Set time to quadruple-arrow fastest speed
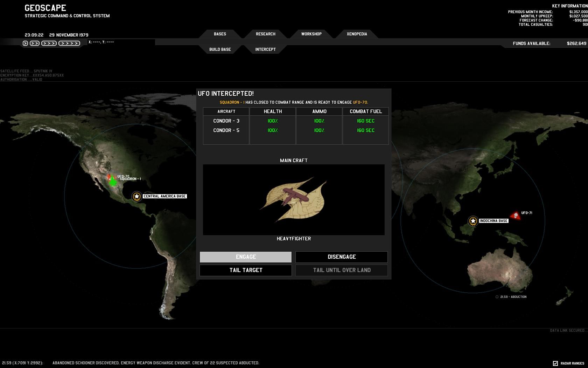588x368 pixels. [69, 43]
